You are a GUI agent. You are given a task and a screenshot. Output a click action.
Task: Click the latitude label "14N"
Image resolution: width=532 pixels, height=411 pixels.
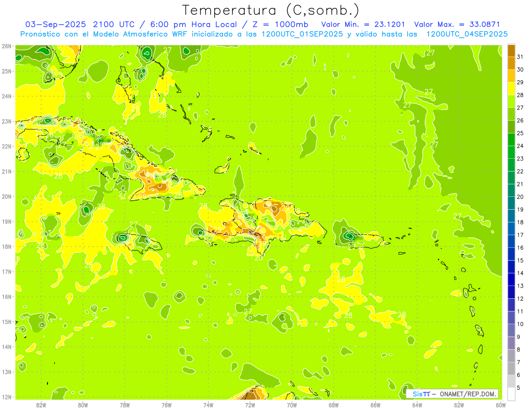point(7,347)
